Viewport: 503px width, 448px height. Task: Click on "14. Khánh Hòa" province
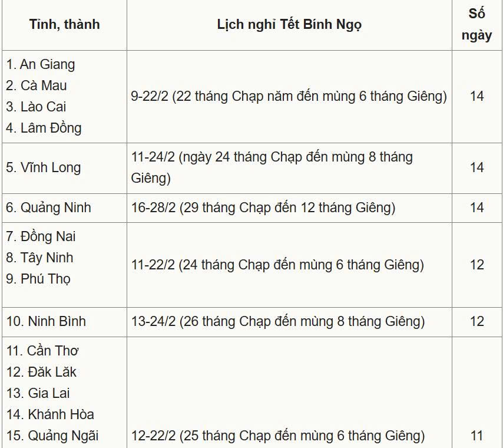50,414
